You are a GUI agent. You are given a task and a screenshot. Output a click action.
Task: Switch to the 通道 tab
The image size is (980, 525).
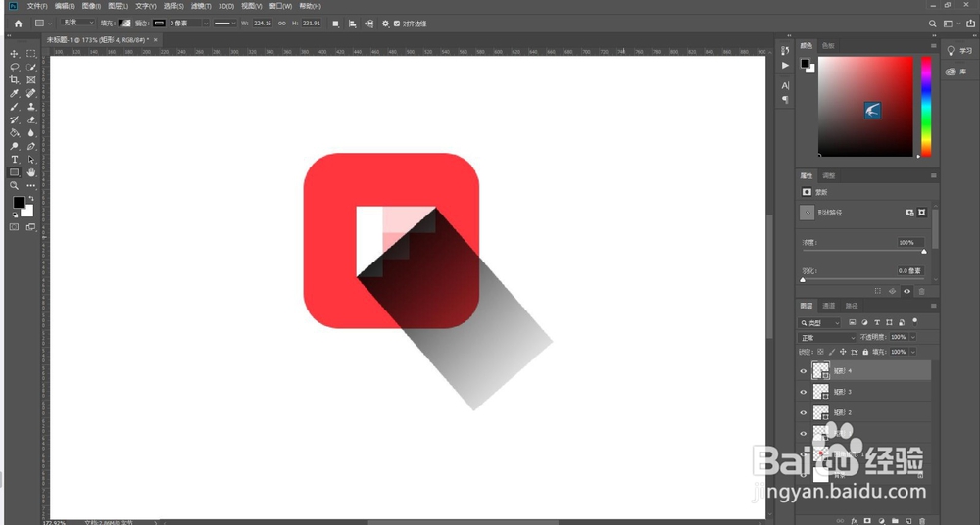click(829, 306)
